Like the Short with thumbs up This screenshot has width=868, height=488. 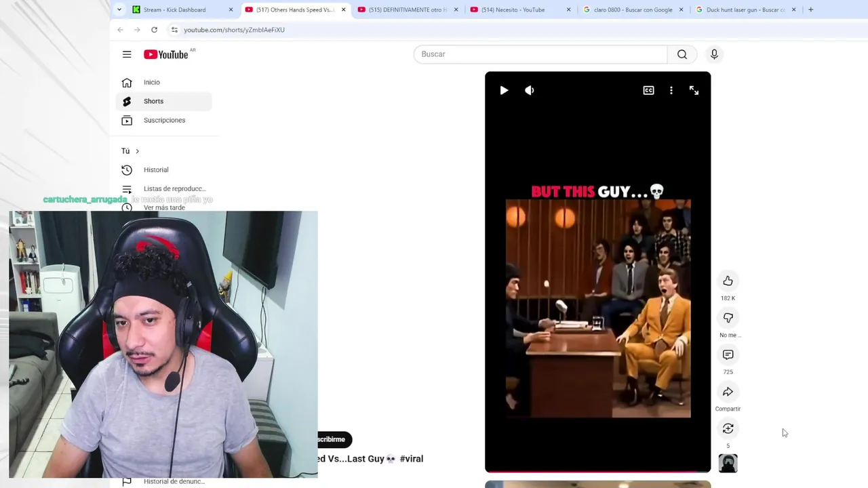pyautogui.click(x=728, y=281)
